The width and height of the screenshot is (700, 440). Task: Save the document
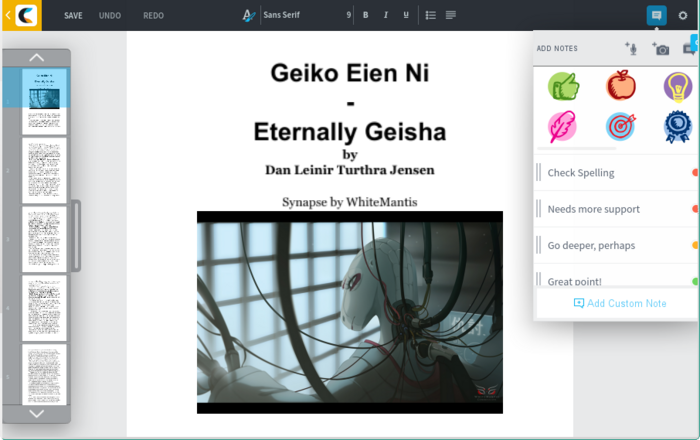tap(73, 16)
